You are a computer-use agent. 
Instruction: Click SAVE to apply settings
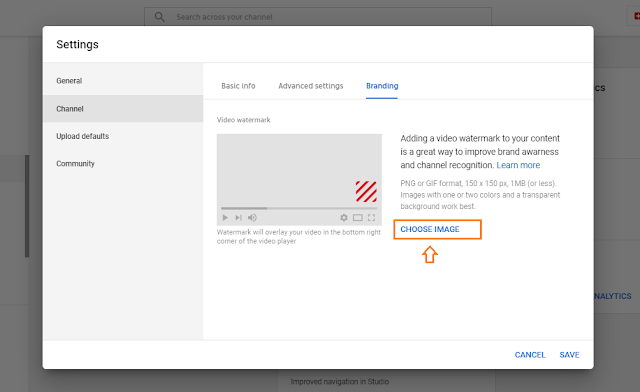tap(569, 355)
